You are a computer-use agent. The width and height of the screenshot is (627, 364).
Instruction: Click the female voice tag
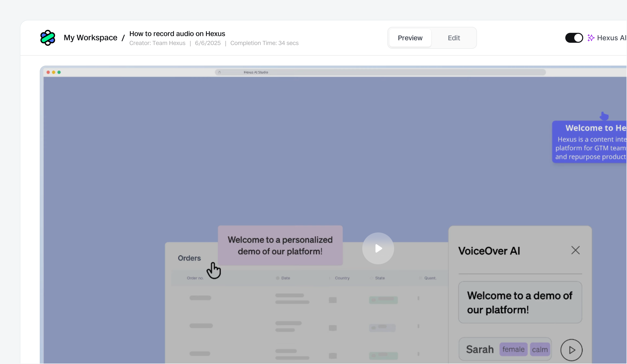(x=513, y=349)
